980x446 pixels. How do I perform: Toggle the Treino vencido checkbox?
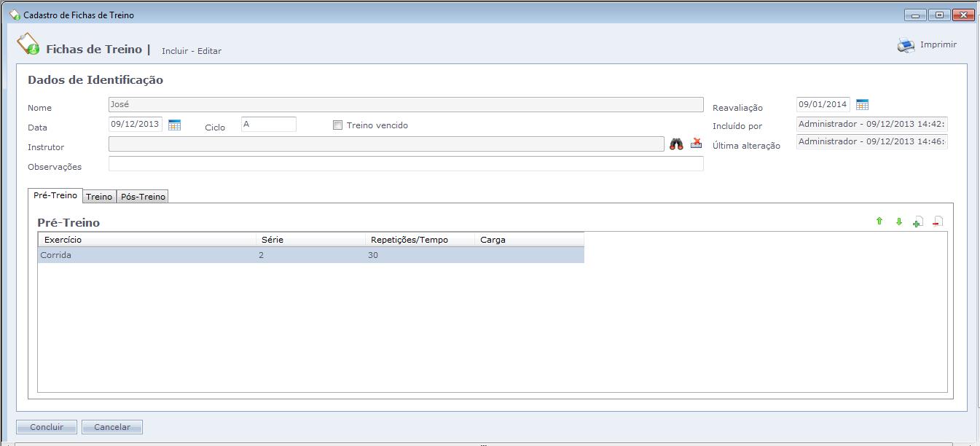pyautogui.click(x=337, y=125)
